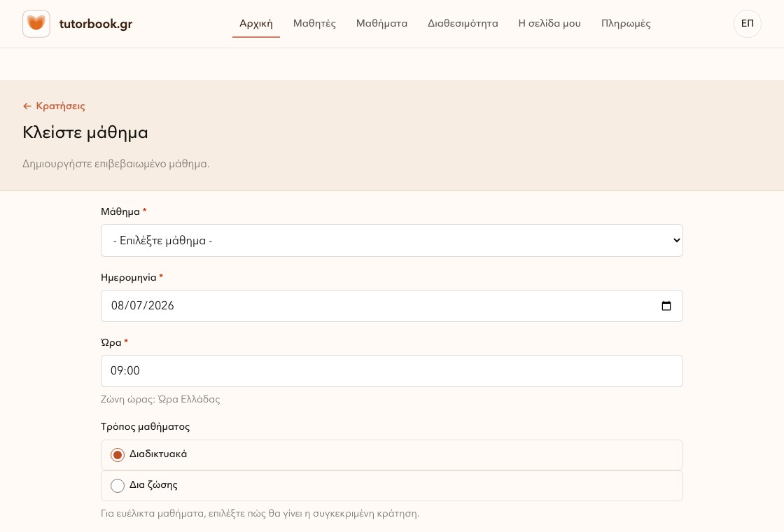Go to the Αρχική tab
This screenshot has width=784, height=532.
click(x=256, y=24)
